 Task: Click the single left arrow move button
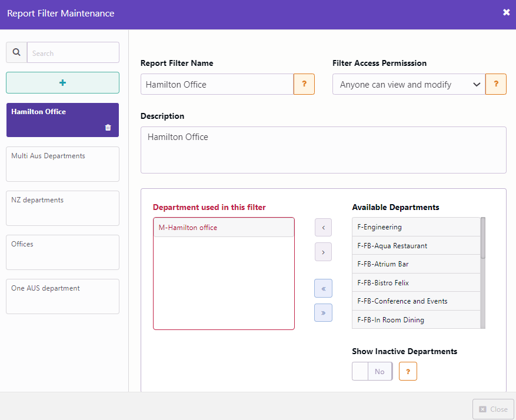click(323, 227)
